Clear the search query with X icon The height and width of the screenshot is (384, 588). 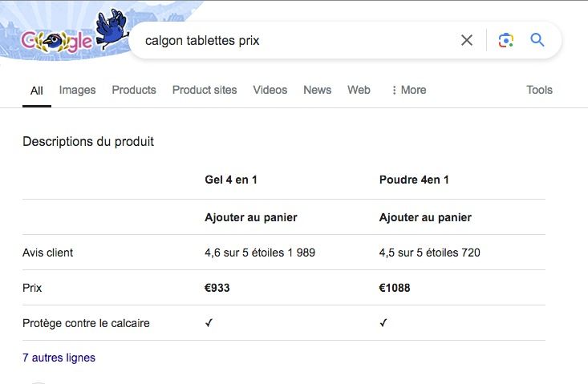[467, 40]
